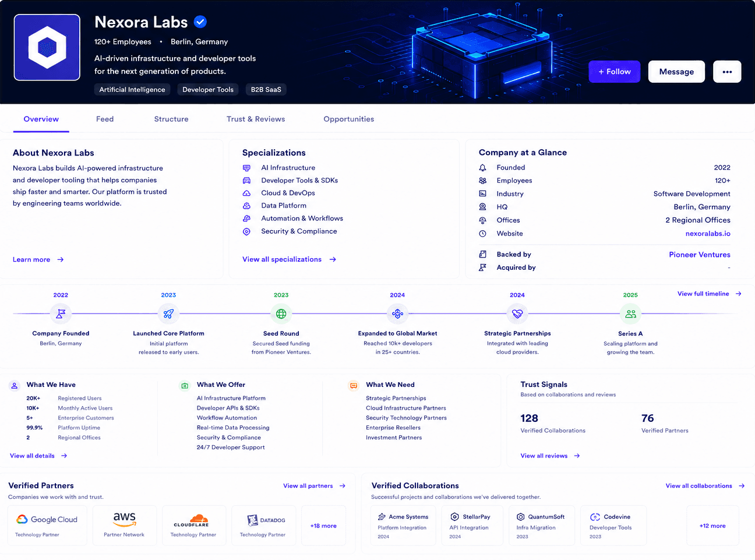
Task: Open View all specializations link
Action: (x=290, y=259)
